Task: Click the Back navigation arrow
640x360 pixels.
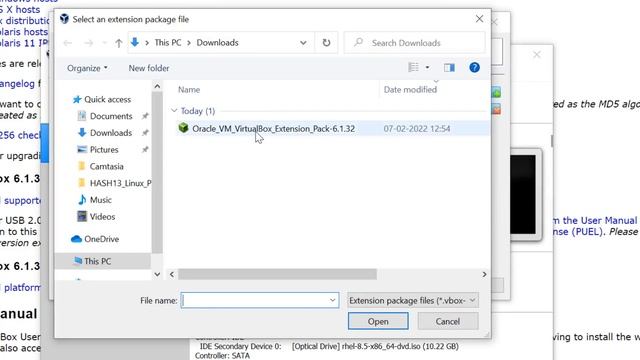Action: pos(68,43)
